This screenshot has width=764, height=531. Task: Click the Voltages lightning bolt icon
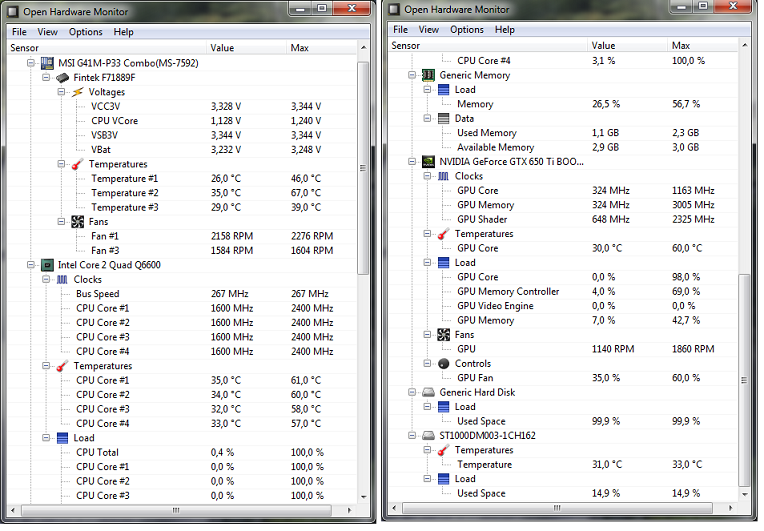point(77,92)
